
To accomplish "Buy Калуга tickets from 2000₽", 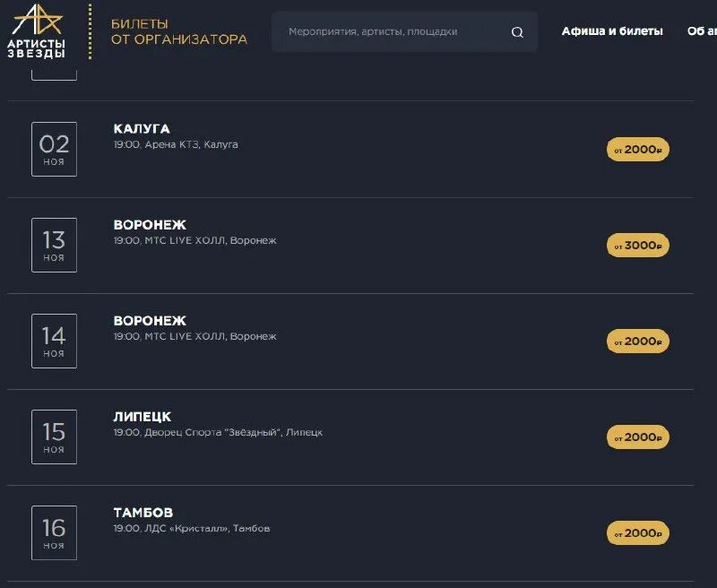I will pyautogui.click(x=638, y=150).
